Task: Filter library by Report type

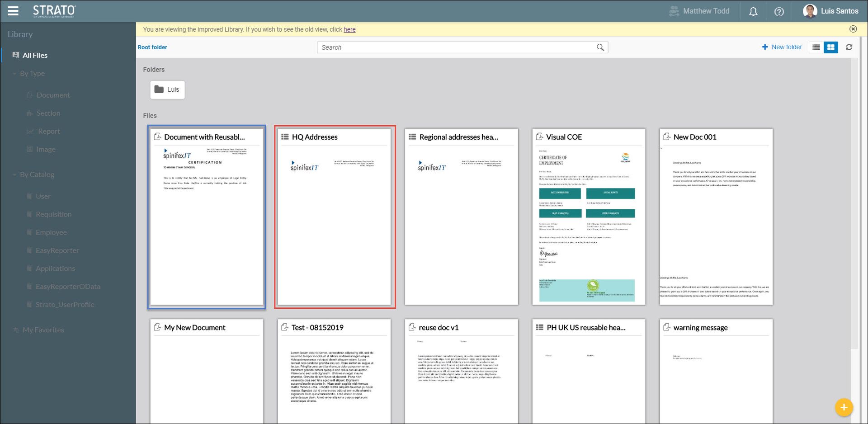Action: coord(49,131)
